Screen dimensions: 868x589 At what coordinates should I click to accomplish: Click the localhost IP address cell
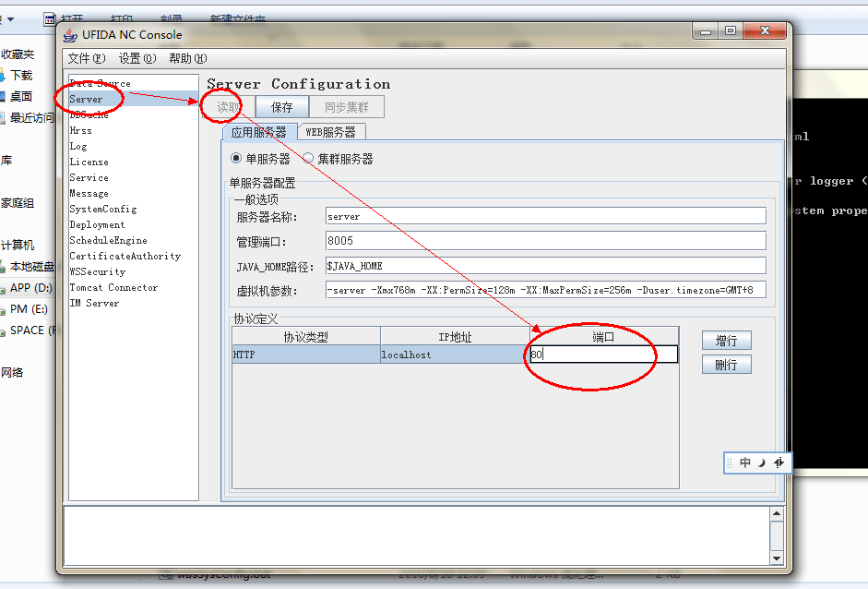(455, 355)
